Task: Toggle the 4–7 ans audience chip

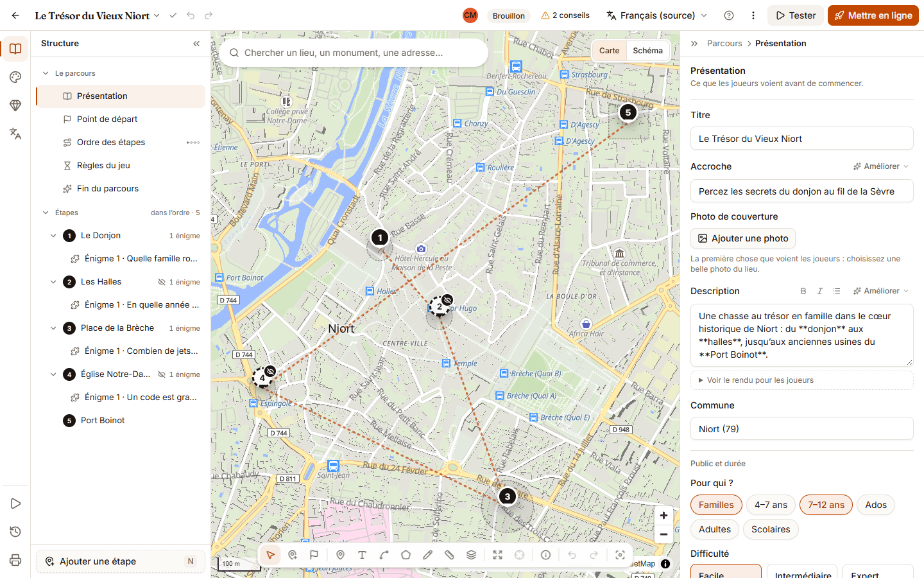Action: (x=771, y=505)
